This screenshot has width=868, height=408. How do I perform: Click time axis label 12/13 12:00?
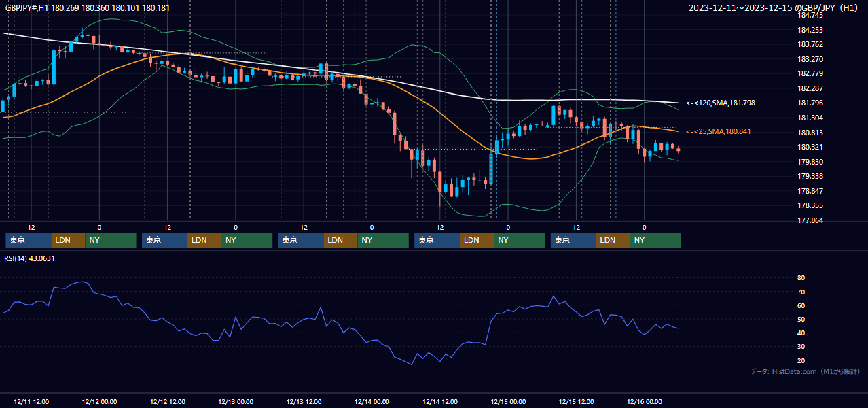point(304,401)
